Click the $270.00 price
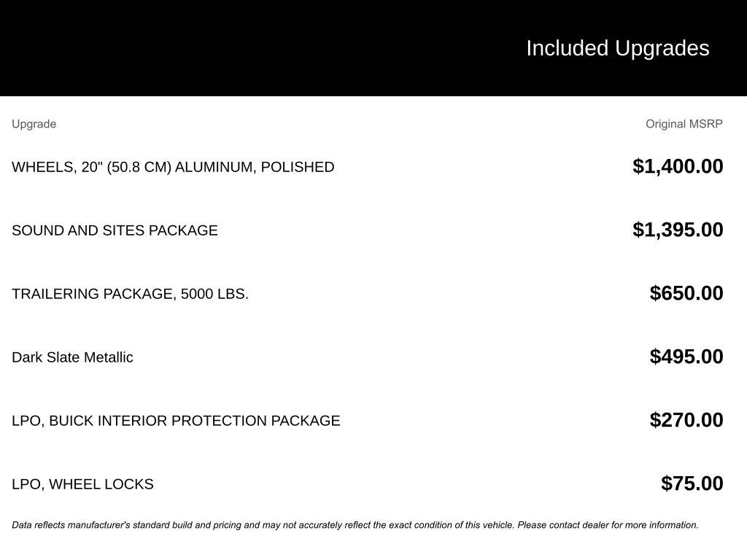 (x=686, y=420)
